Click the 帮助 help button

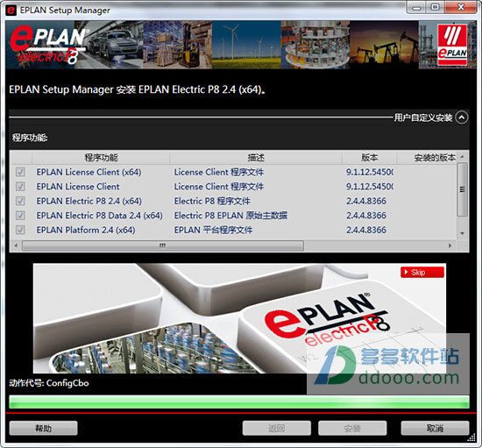point(43,428)
